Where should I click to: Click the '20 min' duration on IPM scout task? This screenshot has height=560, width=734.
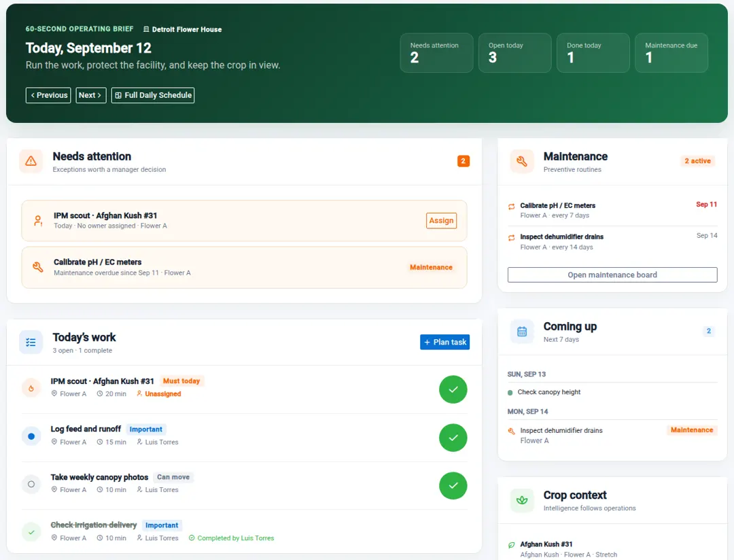click(116, 394)
